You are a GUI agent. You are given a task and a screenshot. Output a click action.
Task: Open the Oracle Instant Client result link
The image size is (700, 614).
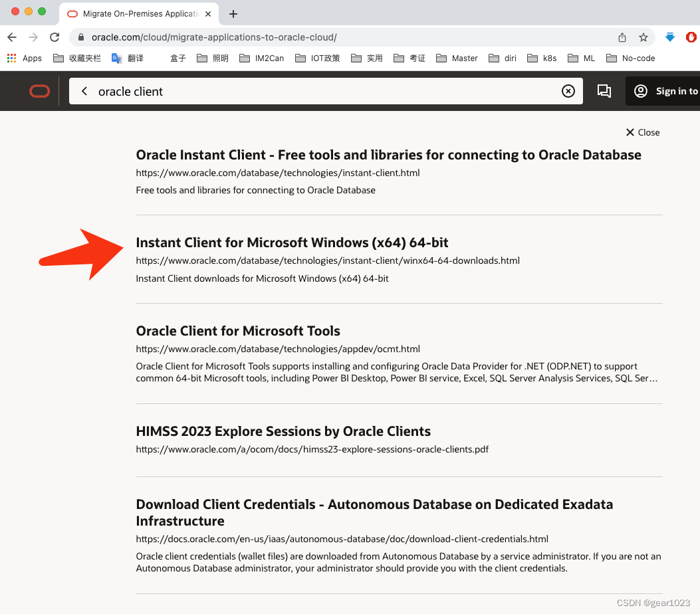click(x=388, y=155)
